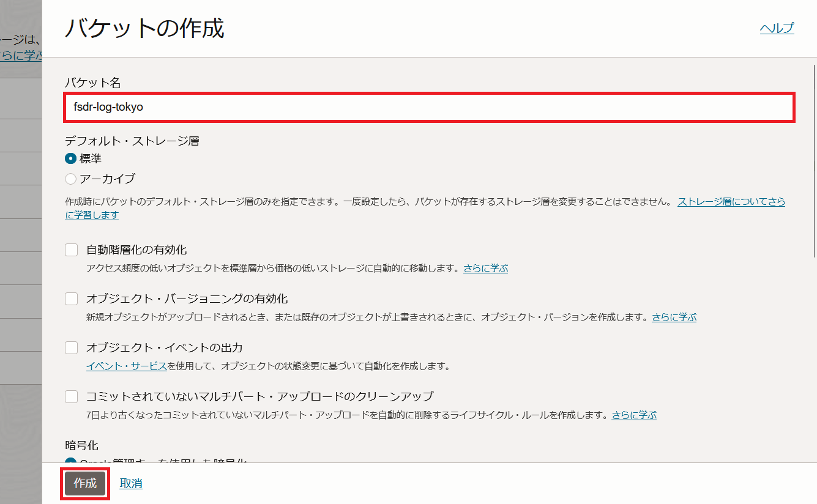Enable オブジェクト・バージョニングの有効化
Viewport: 817px width, 504px height.
[x=70, y=298]
